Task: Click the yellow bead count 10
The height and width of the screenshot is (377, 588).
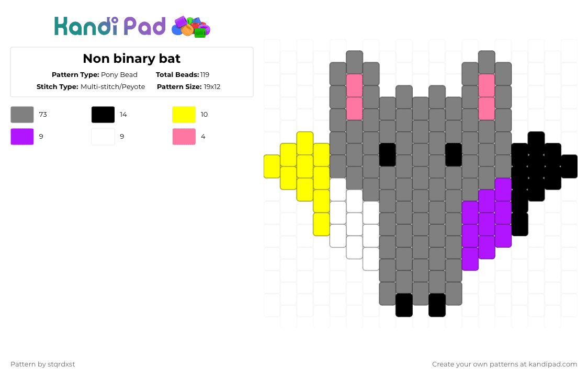Action: (x=204, y=115)
